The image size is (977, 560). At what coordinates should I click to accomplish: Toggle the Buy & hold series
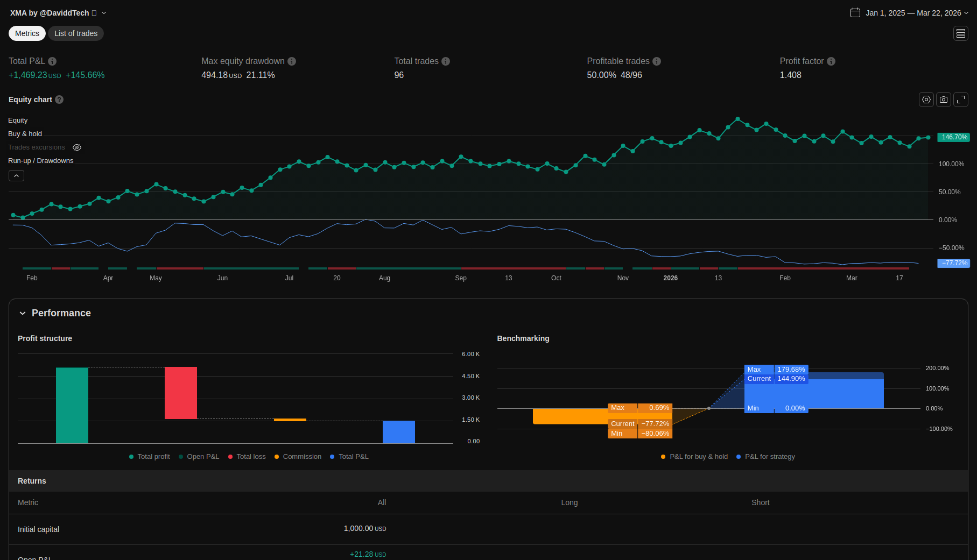25,134
